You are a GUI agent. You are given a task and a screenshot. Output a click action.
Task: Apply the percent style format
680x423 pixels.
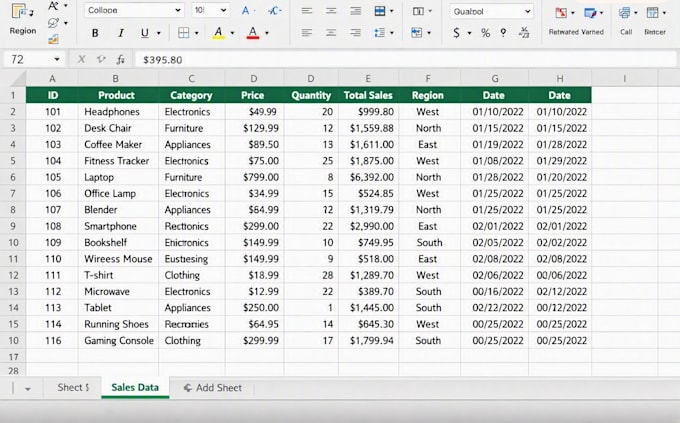point(485,33)
